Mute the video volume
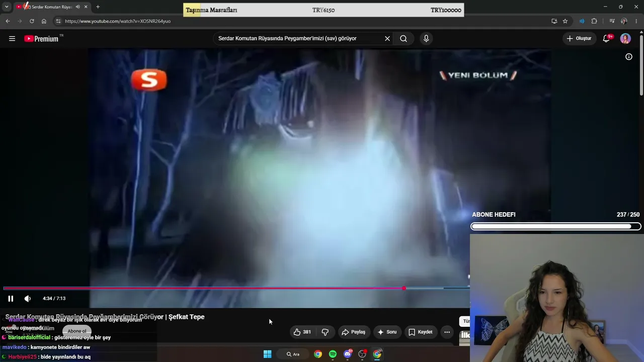The image size is (644, 362). (x=28, y=299)
